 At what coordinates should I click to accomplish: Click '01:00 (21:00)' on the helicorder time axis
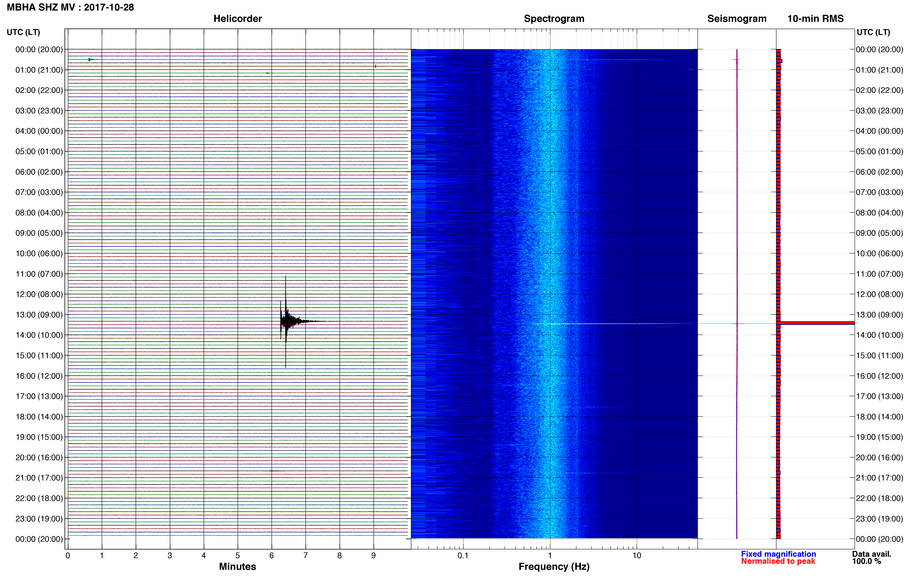39,70
